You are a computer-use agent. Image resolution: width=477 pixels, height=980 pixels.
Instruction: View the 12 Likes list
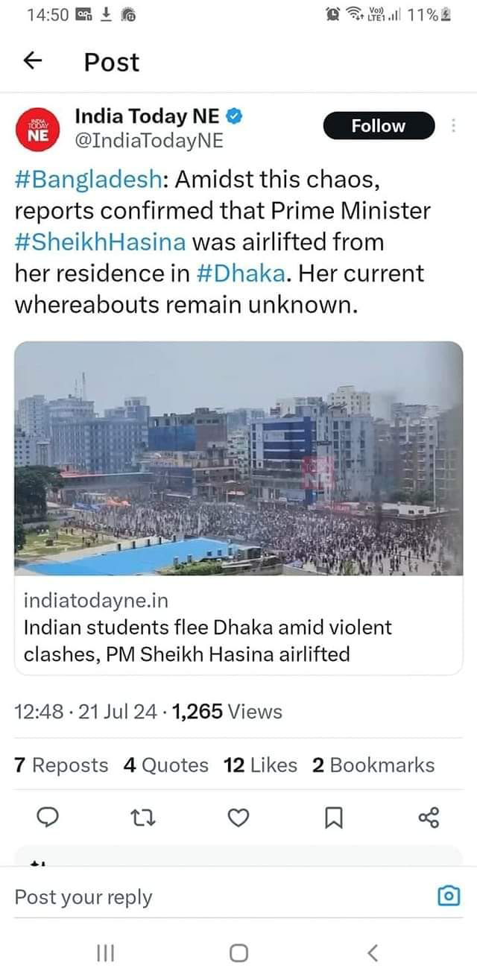tap(260, 765)
